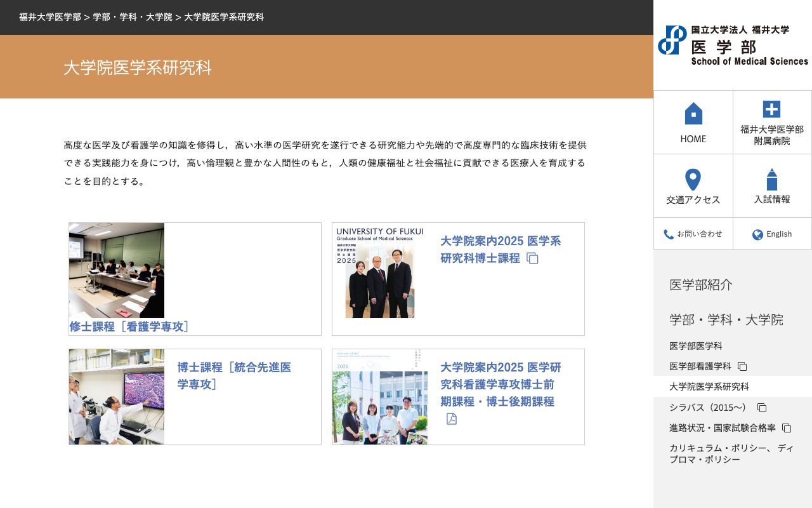The image size is (812, 508).
Task: Click the external-link icon next to 進路状況・国家試験合格率
Action: click(789, 428)
